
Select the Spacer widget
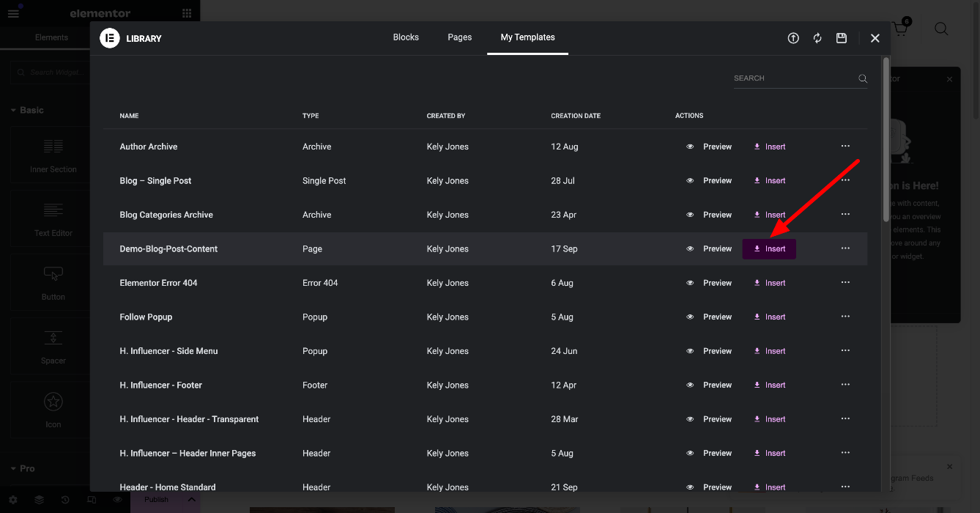coord(53,347)
